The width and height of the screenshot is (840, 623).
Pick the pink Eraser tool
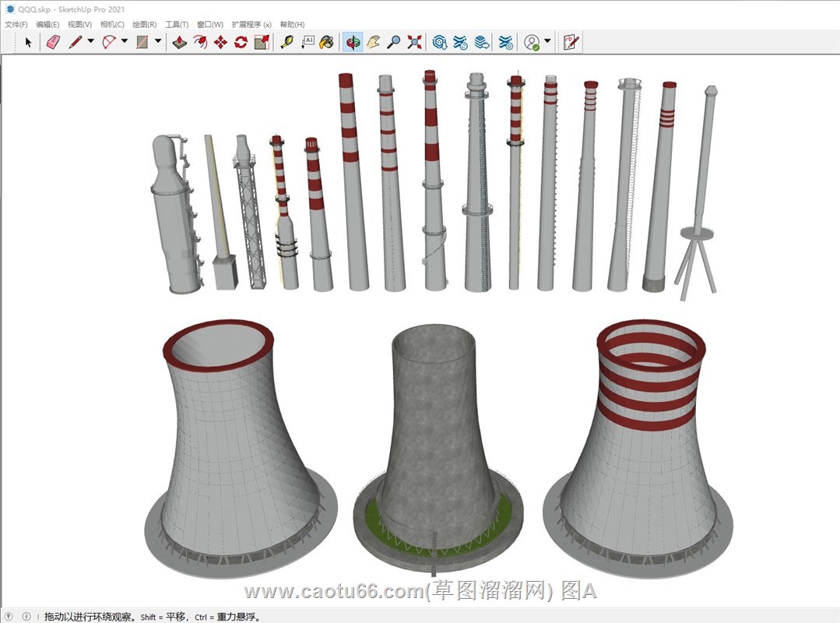pyautogui.click(x=53, y=42)
